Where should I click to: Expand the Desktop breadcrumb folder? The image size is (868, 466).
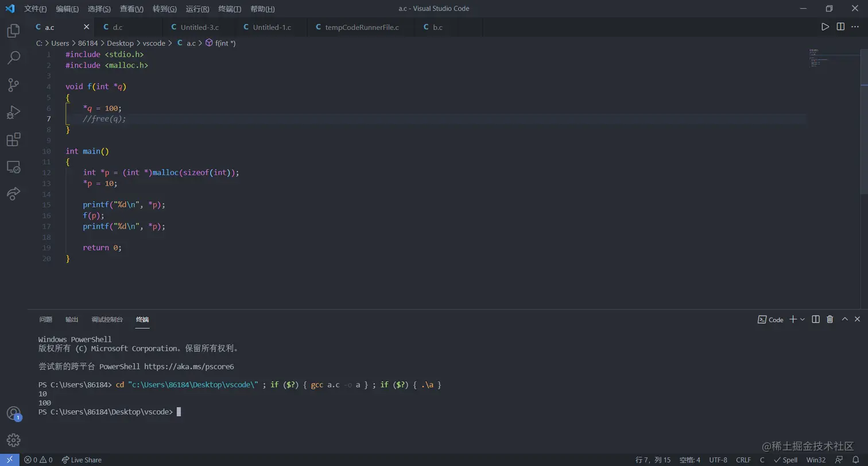[x=120, y=43]
